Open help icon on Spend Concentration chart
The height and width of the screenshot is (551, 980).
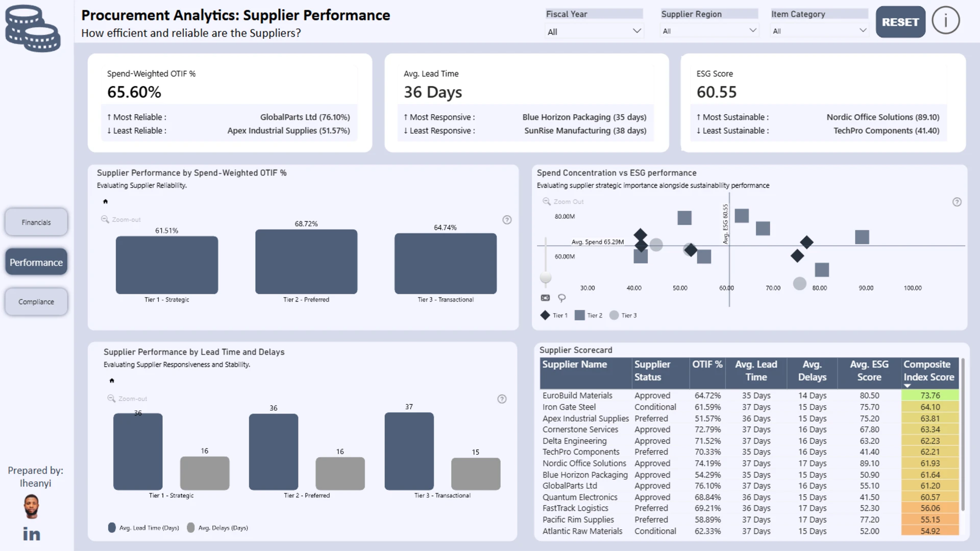click(x=957, y=202)
